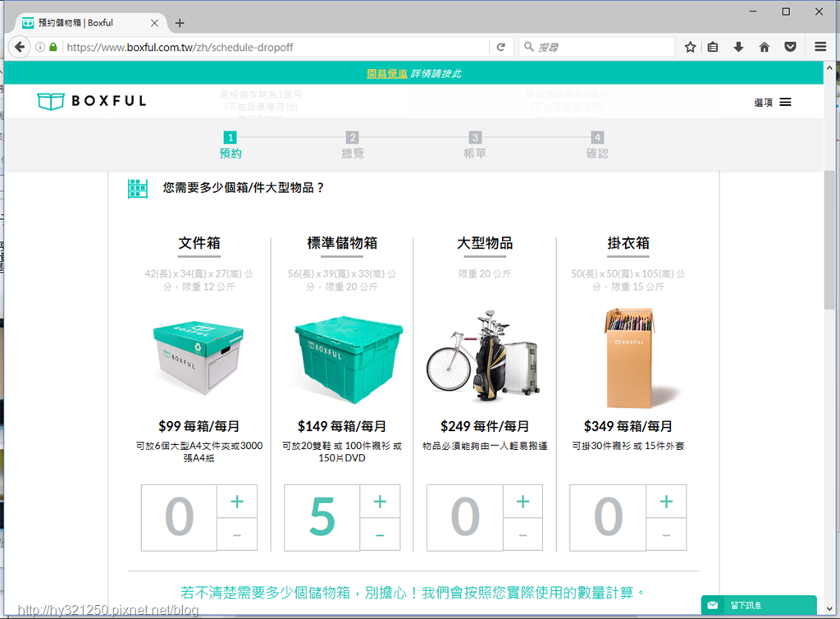Show site information icon in address bar

click(x=40, y=47)
